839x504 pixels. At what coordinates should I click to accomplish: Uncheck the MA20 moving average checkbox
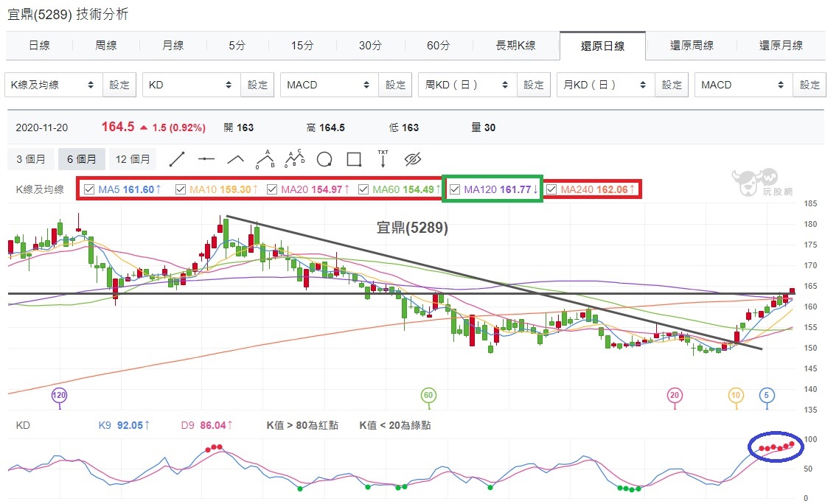point(272,189)
